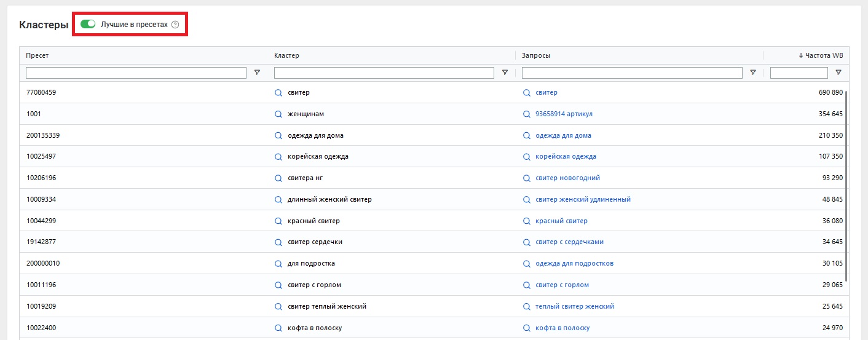Screen dimensions: 868x340
Task: Click search icon beside cluster "свитер"
Action: [x=278, y=93]
